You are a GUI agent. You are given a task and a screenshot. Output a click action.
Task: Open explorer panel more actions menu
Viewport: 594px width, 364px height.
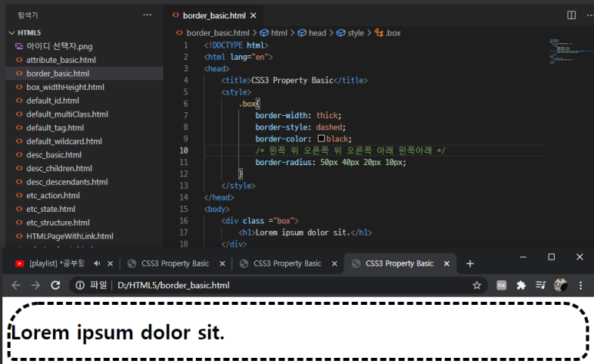click(x=148, y=15)
